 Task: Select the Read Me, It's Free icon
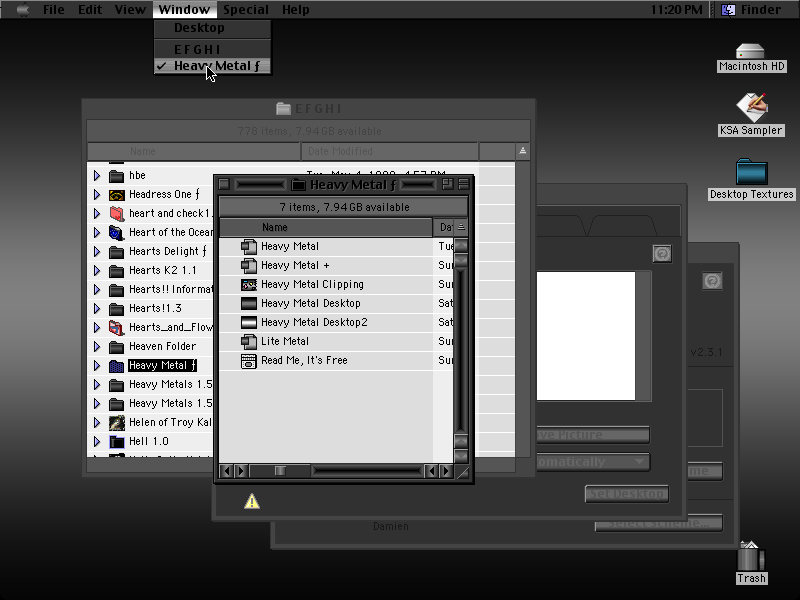[248, 361]
